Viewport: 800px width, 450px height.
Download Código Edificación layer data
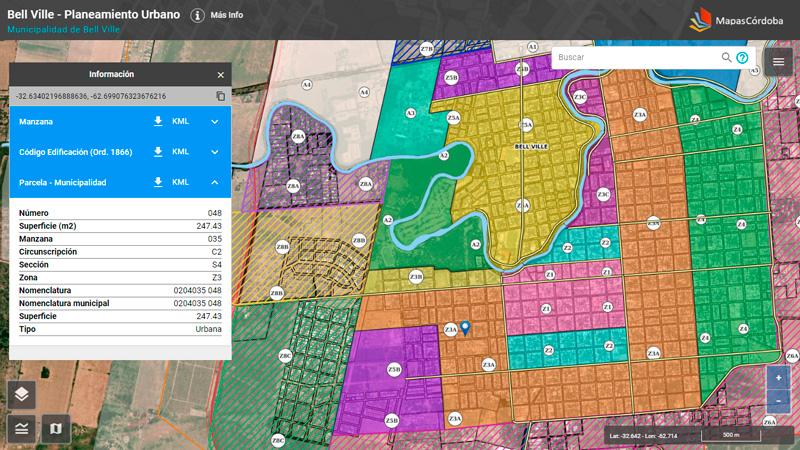coord(157,152)
